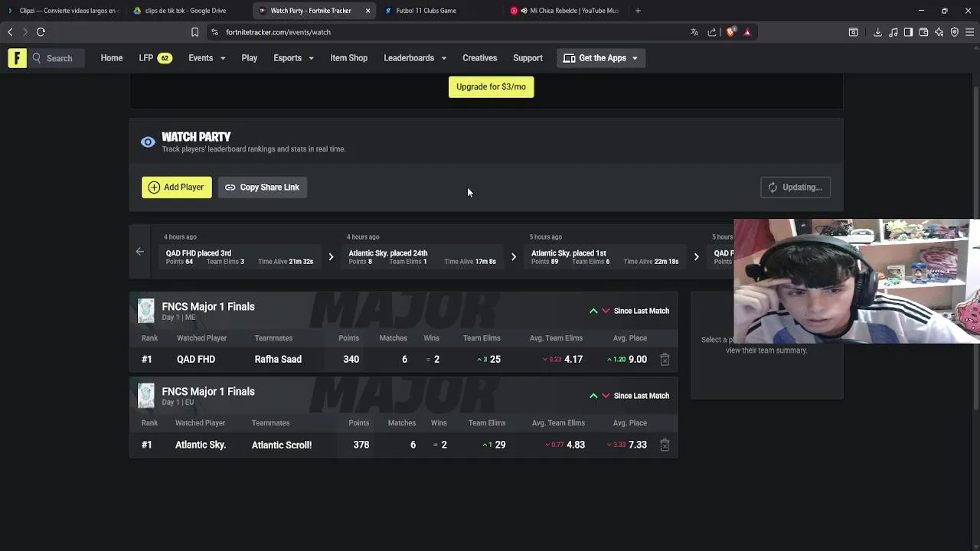Open the media playlist music note icon

point(893,32)
